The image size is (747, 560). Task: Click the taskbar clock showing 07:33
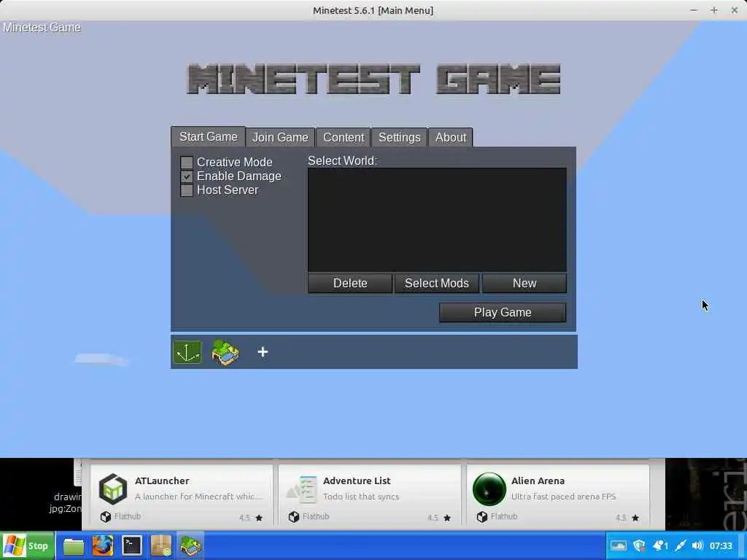(x=721, y=545)
